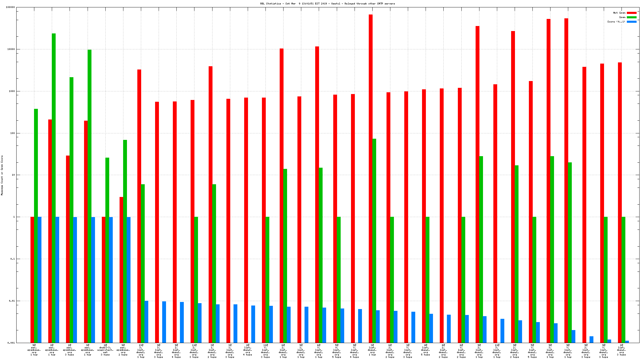This screenshot has width=644, height=362.
Task: Click the chart title RBL Statistics
Action: point(327,4)
